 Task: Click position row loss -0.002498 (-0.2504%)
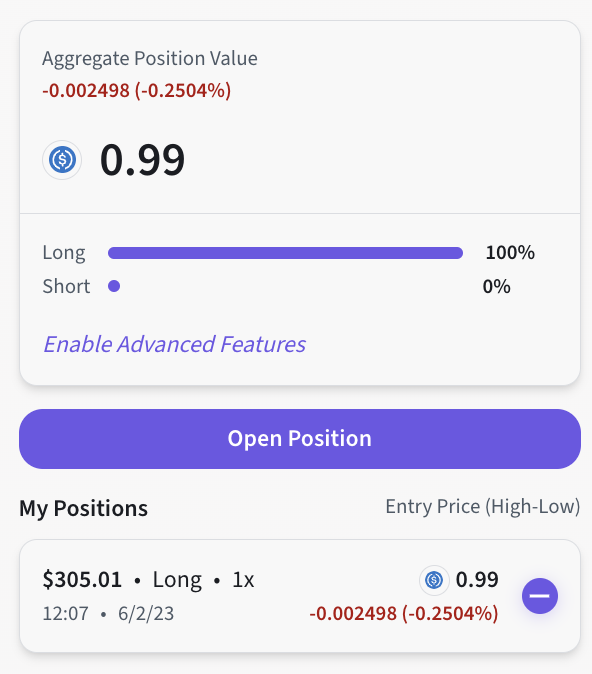point(404,613)
